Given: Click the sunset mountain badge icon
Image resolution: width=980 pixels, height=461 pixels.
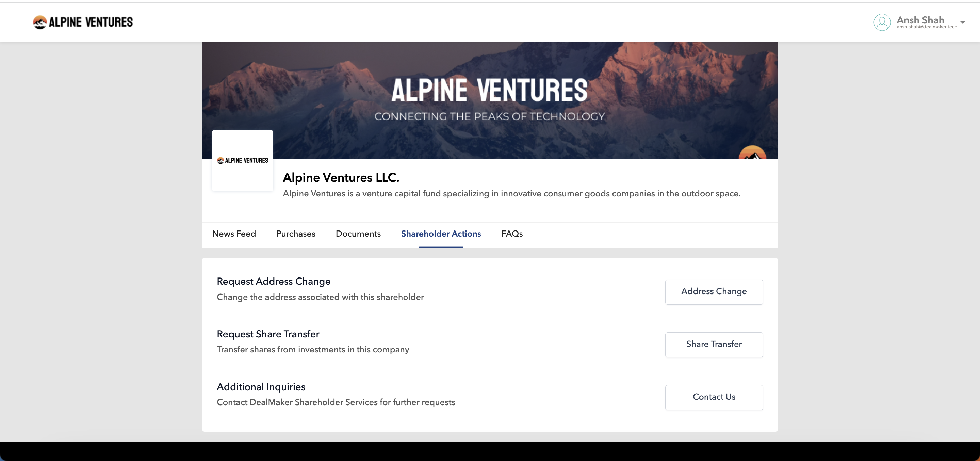Looking at the screenshot, I should click(752, 153).
